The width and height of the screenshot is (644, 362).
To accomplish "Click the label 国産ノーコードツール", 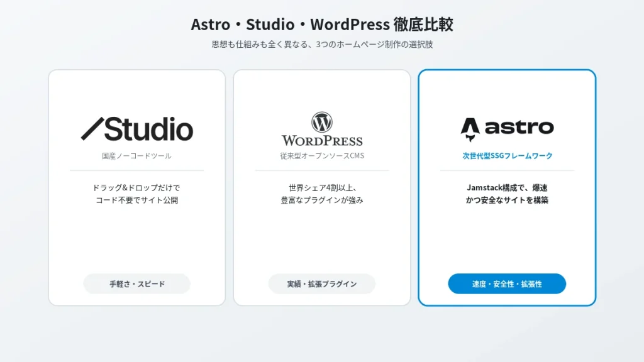I will [x=136, y=156].
